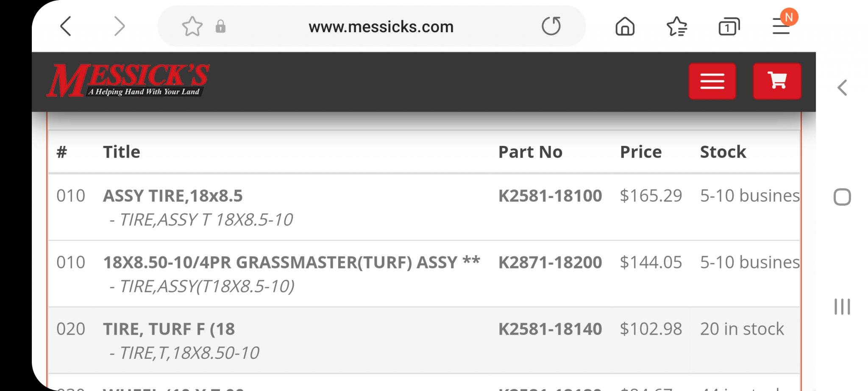
Task: Open part number K2581-18100 link
Action: coord(550,195)
